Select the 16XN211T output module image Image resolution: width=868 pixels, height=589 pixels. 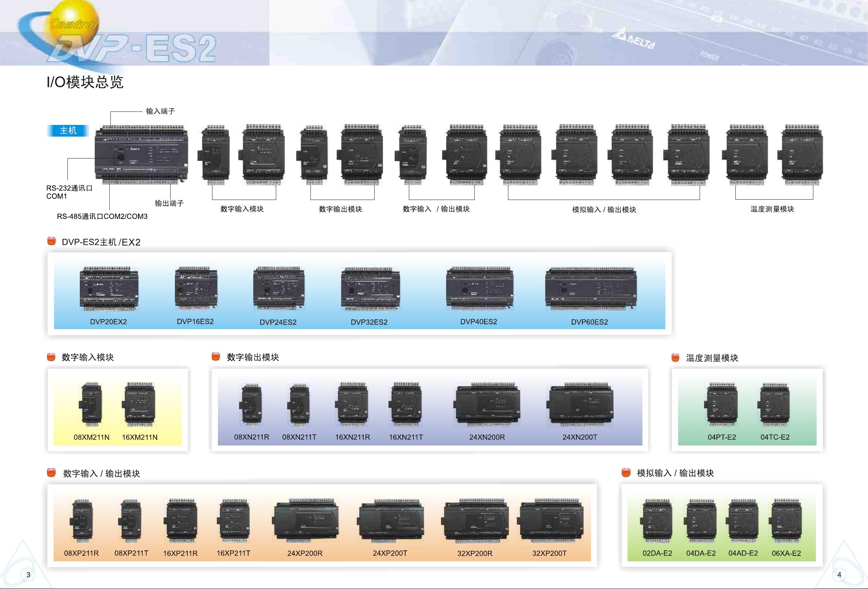[406, 404]
